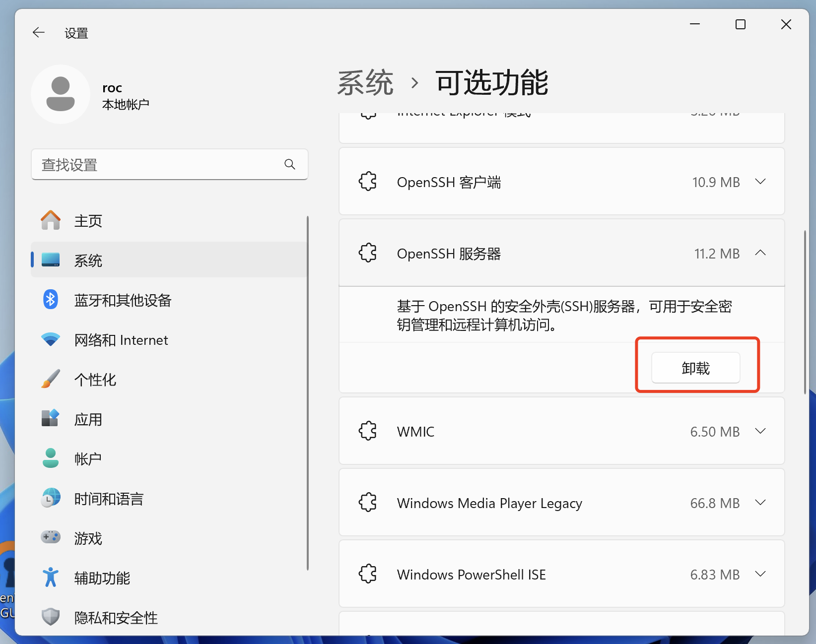Image resolution: width=816 pixels, height=644 pixels.
Task: Click the main content scrollbar
Action: point(805,313)
